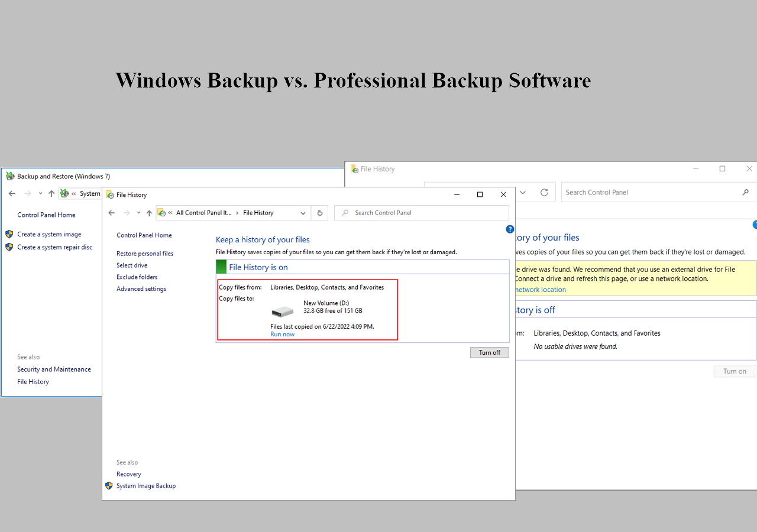Click the title icon of the rear File History window

tap(354, 169)
